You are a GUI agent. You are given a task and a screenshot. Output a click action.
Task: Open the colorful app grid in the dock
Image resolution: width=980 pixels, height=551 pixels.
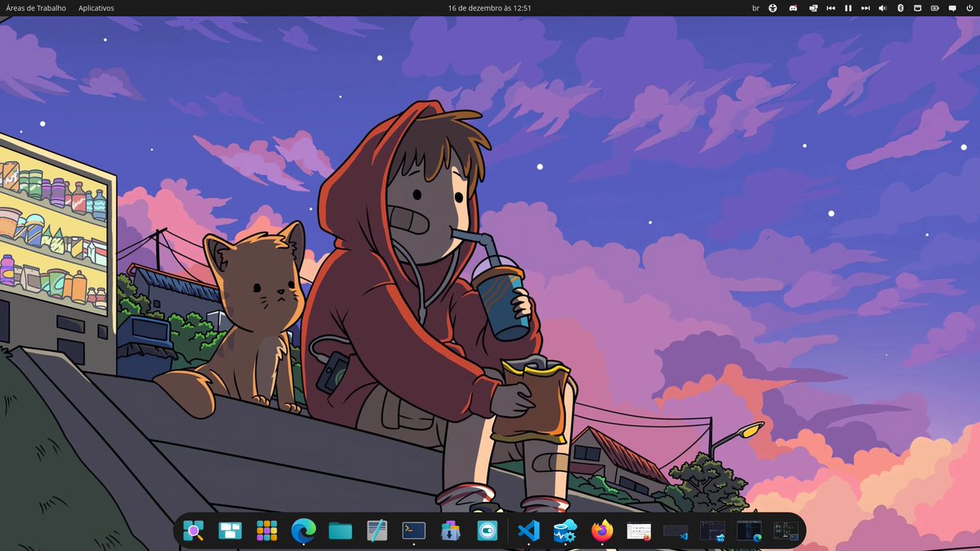[266, 531]
